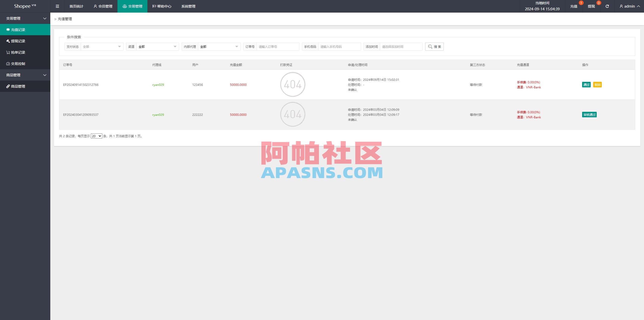
Task: 点击顶栏充值通知（带红色1角标）
Action: (x=574, y=6)
